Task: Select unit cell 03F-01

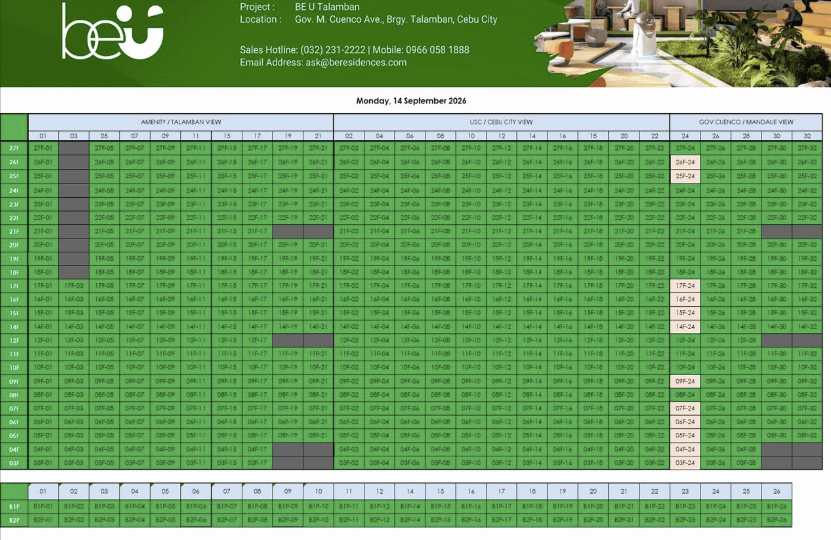Action: tap(43, 463)
